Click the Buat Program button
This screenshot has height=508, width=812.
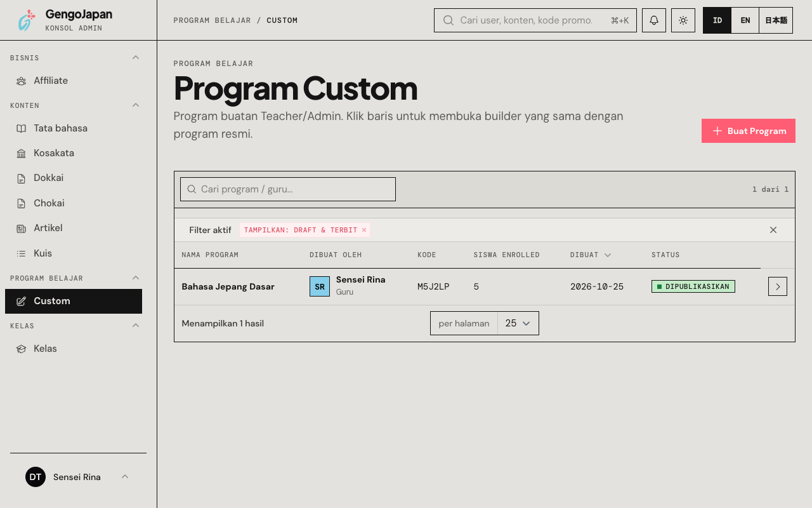(x=749, y=131)
